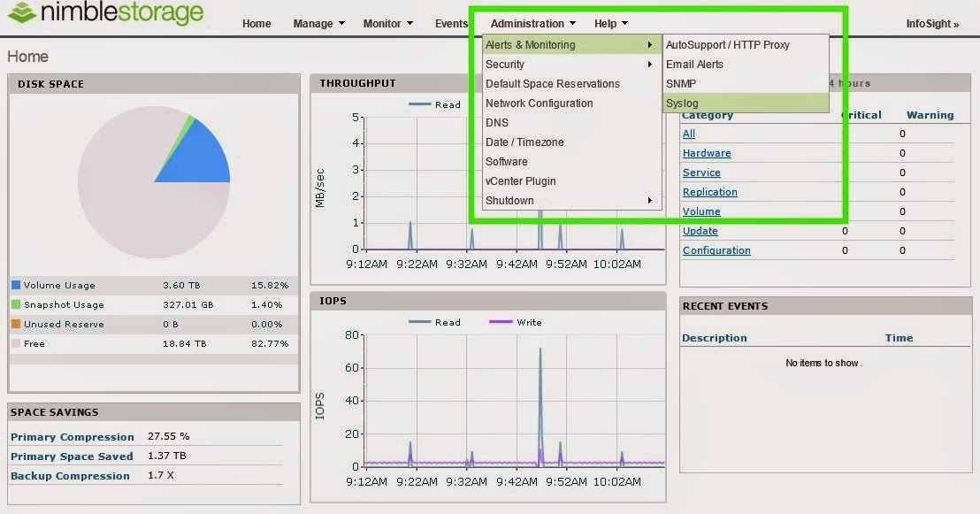The width and height of the screenshot is (980, 514).
Task: Expand the Shutdown submenu arrow
Action: [x=650, y=201]
